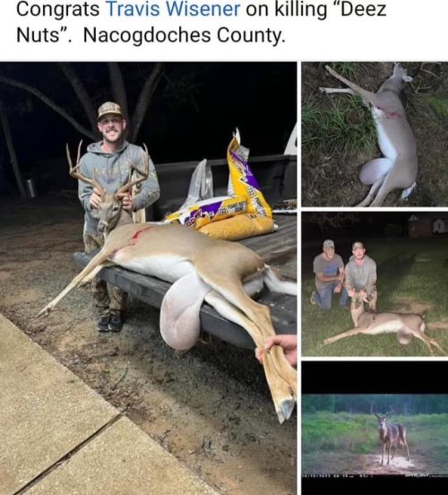Open the Travis Wisener tagged profile link
This screenshot has height=495, width=448.
click(x=174, y=9)
